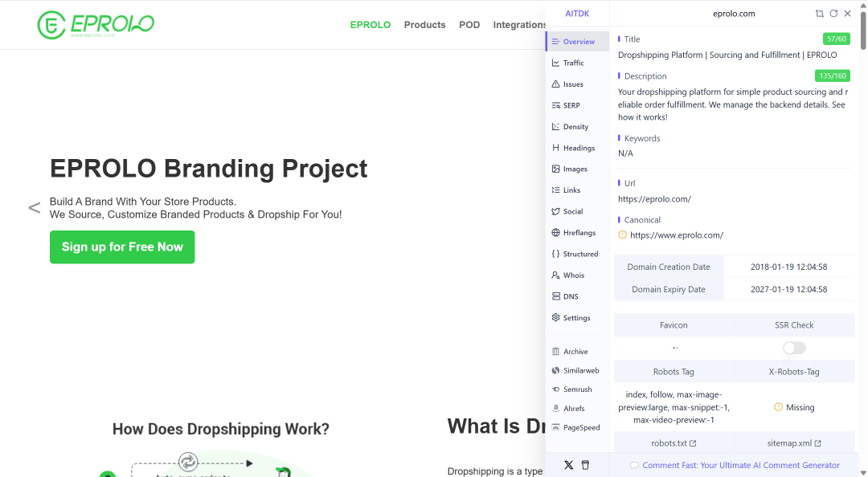The image size is (868, 477).
Task: Click the Images icon in sidebar
Action: click(556, 169)
